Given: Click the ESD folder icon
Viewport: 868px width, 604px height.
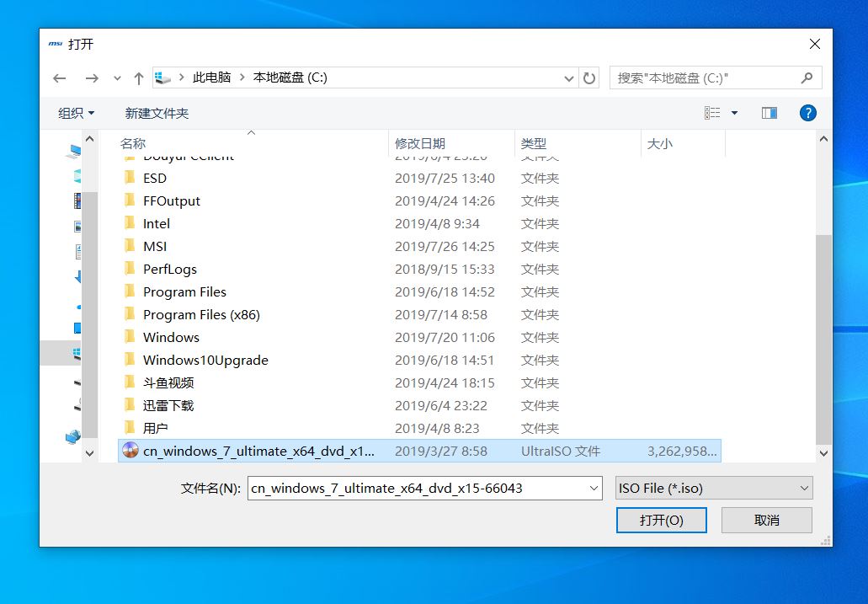Looking at the screenshot, I should pos(130,178).
